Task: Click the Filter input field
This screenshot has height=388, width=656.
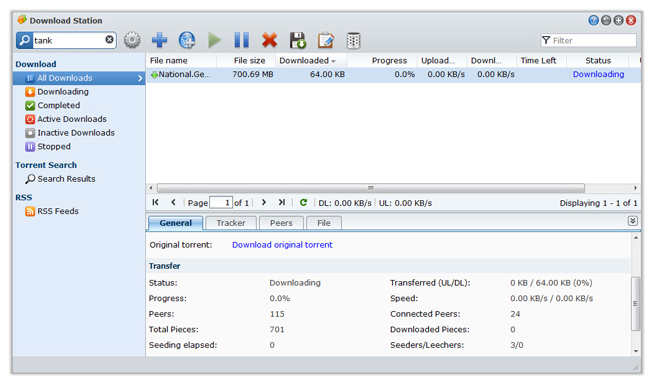Action: (588, 40)
